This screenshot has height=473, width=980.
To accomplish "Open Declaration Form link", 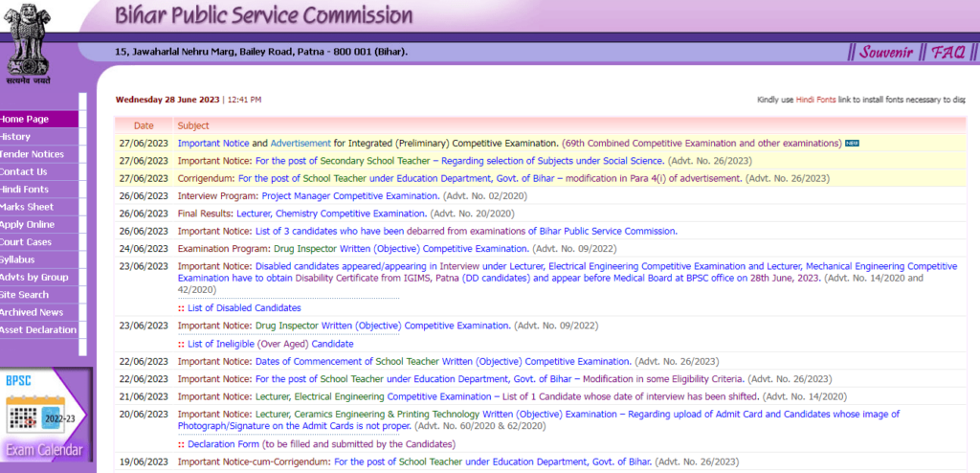I will click(223, 444).
